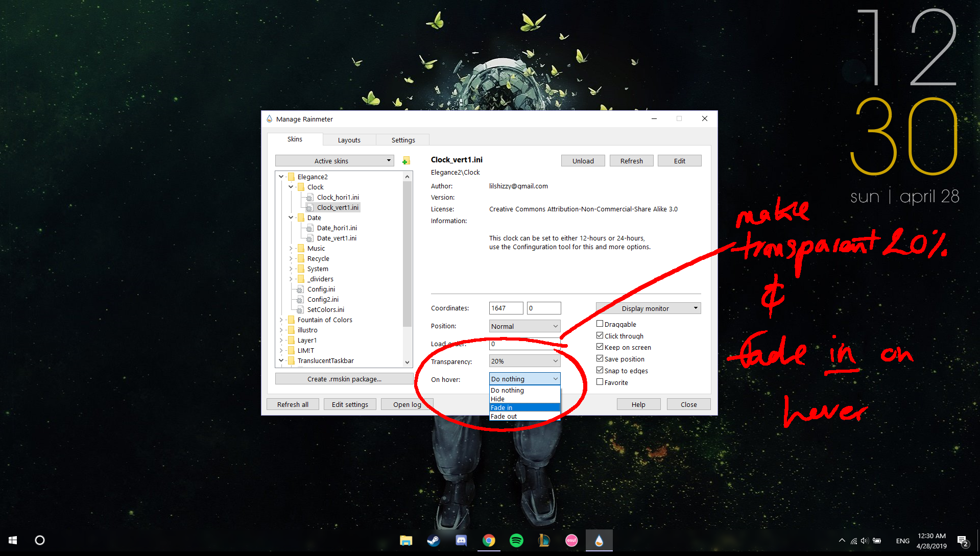
Task: Open League of Legends taskbar icon
Action: coord(544,540)
